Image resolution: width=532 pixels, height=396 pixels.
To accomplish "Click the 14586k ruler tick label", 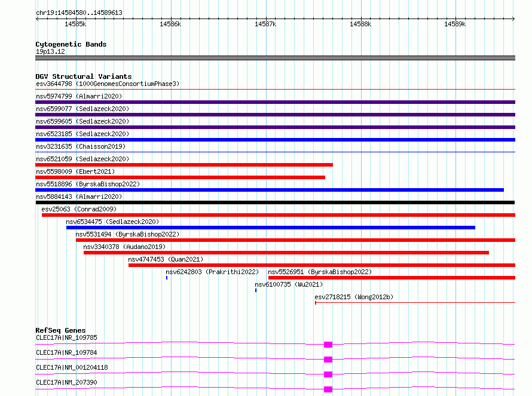I will point(170,24).
